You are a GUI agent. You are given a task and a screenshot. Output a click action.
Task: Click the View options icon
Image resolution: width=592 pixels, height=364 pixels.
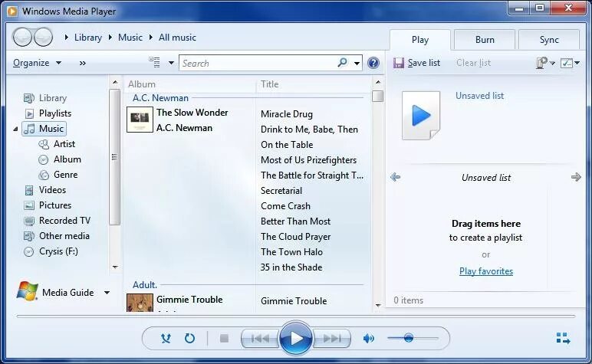tap(154, 62)
